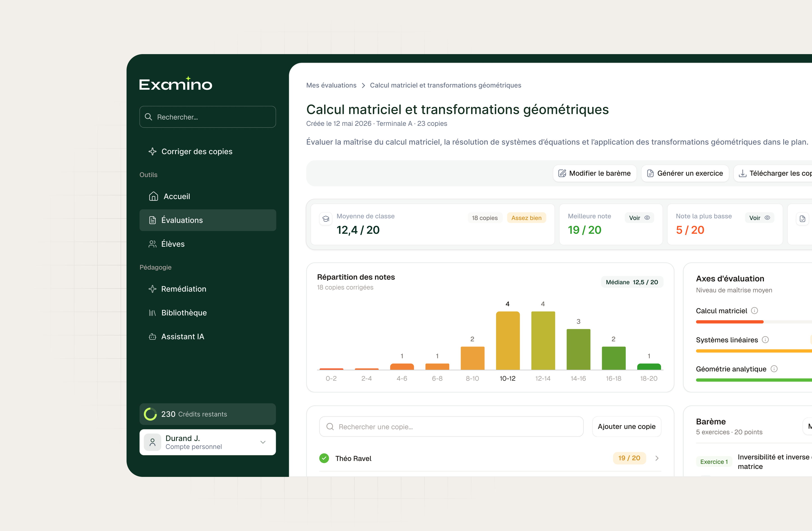Click the info icon next to Systèmes linéaires
This screenshot has height=531, width=812.
(x=765, y=340)
